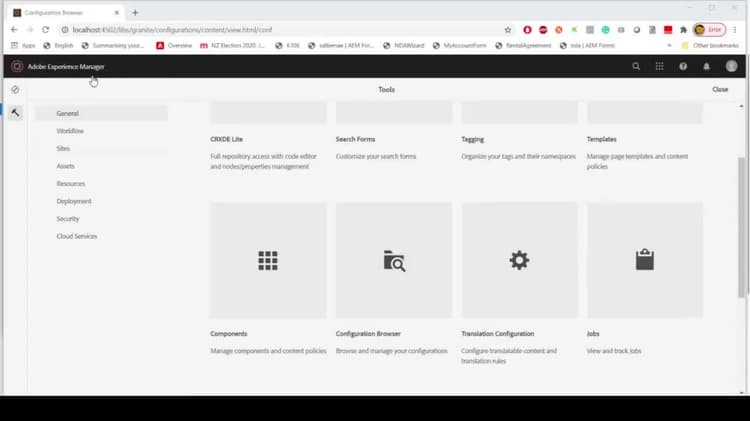Close the Tools panel
Screen dimensions: 750x421
pyautogui.click(x=720, y=89)
